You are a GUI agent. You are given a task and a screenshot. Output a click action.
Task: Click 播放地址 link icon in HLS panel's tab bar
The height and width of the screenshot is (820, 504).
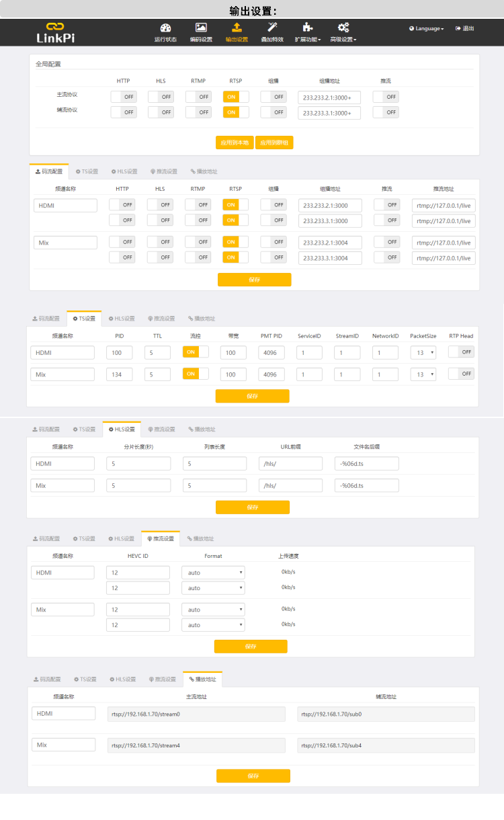pos(190,429)
